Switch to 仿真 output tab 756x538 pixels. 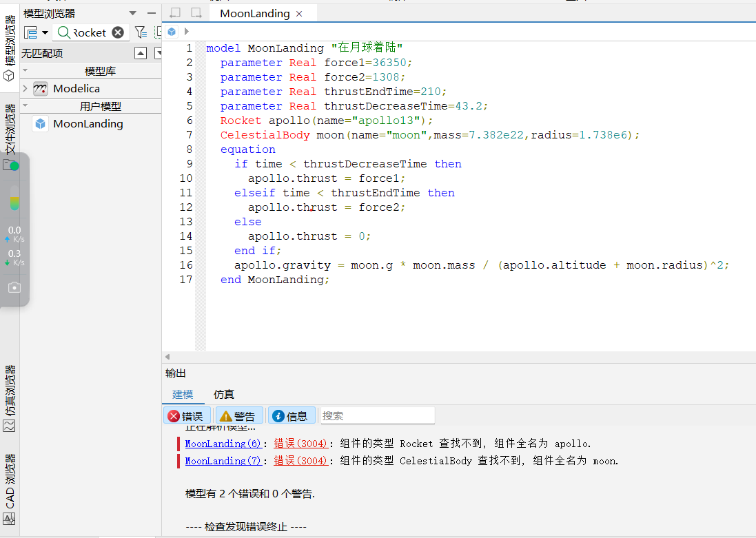224,394
